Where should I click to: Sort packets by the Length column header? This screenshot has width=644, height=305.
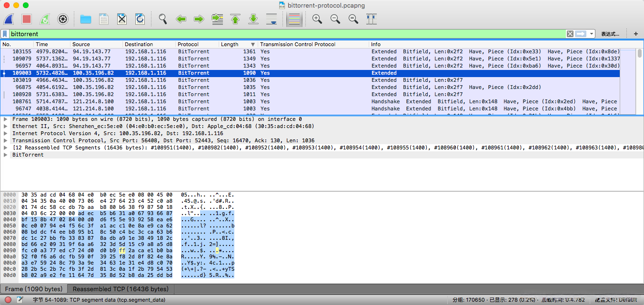pos(230,44)
